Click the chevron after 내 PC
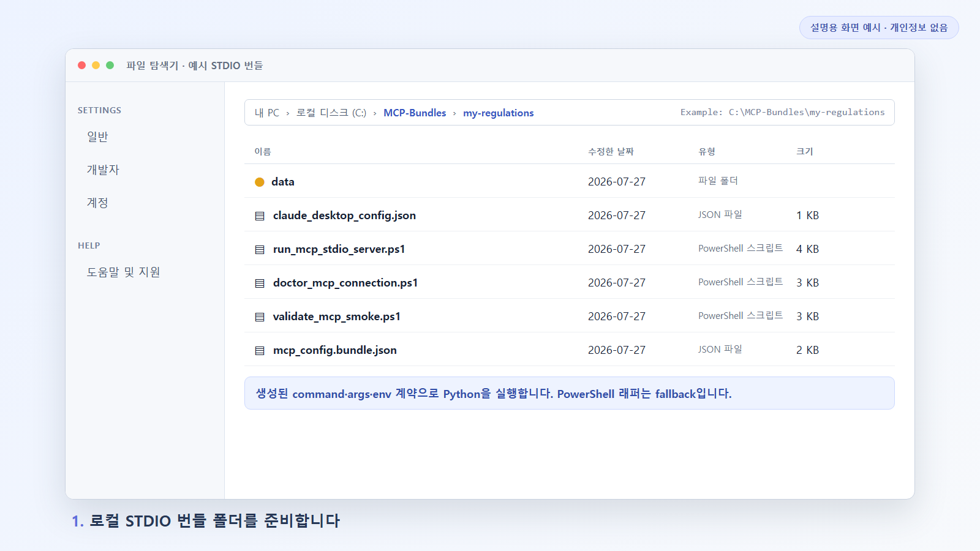The image size is (980, 551). [287, 113]
